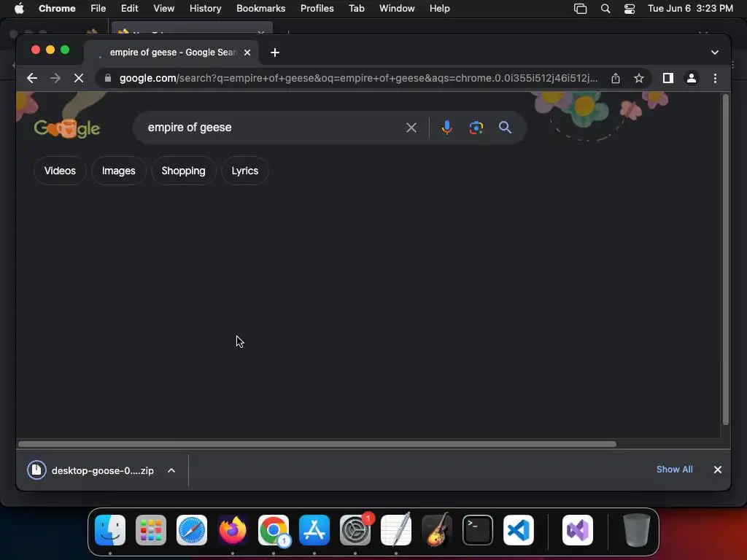Toggle the Chrome side panel
747x560 pixels.
668,78
